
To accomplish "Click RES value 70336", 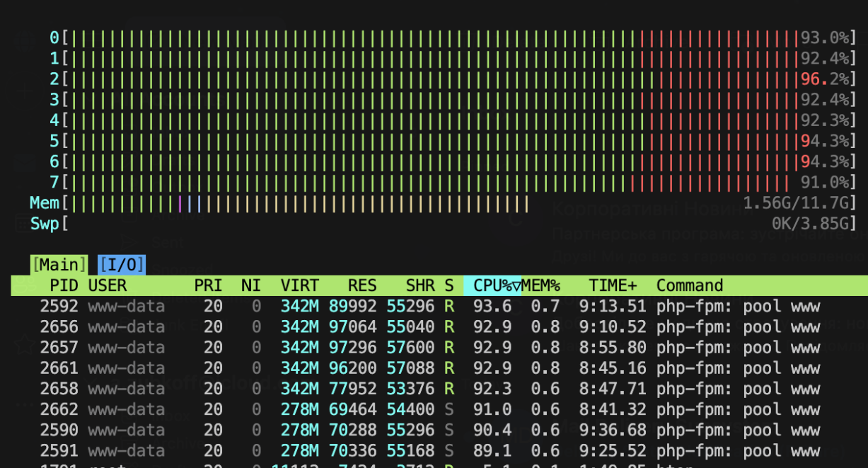I will 352,450.
